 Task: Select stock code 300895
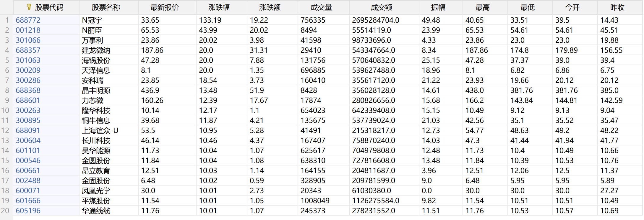click(28, 120)
